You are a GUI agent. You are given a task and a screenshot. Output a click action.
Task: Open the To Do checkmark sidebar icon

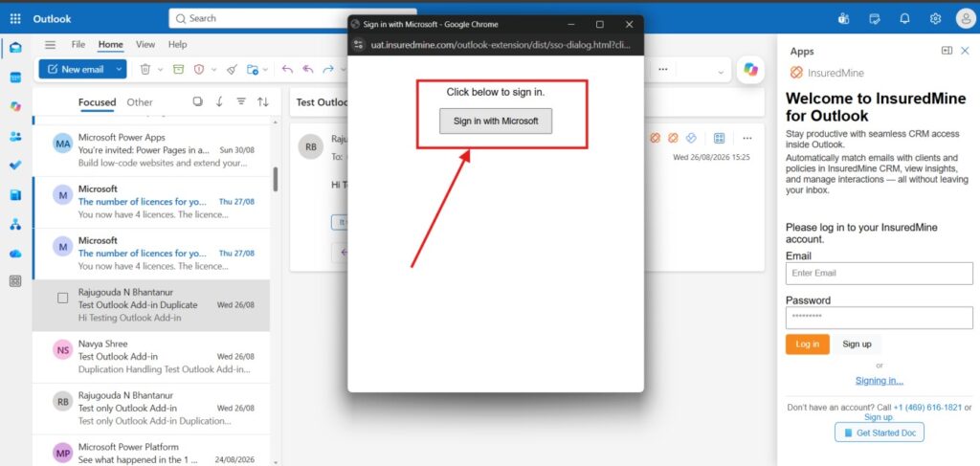[x=15, y=166]
